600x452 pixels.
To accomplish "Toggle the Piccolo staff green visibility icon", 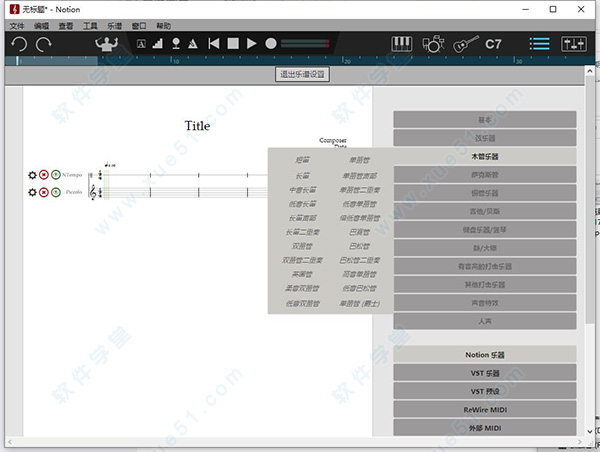I will tap(56, 192).
